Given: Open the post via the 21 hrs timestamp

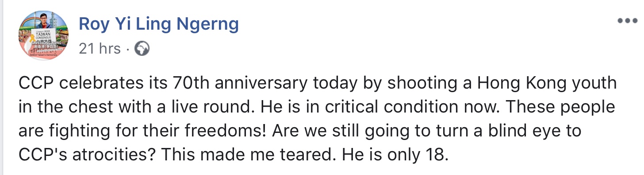Looking at the screenshot, I should 100,48.
